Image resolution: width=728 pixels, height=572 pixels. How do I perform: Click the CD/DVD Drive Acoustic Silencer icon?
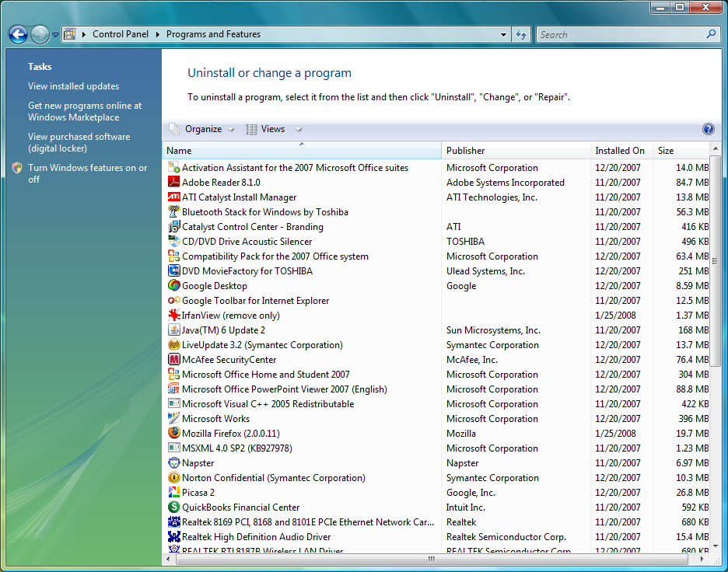pos(173,242)
